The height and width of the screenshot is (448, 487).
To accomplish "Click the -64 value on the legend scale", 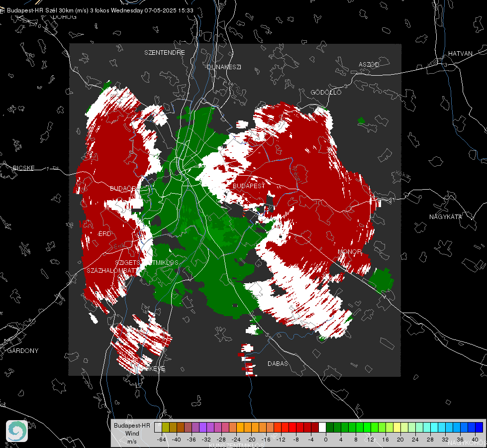I will tap(162, 440).
